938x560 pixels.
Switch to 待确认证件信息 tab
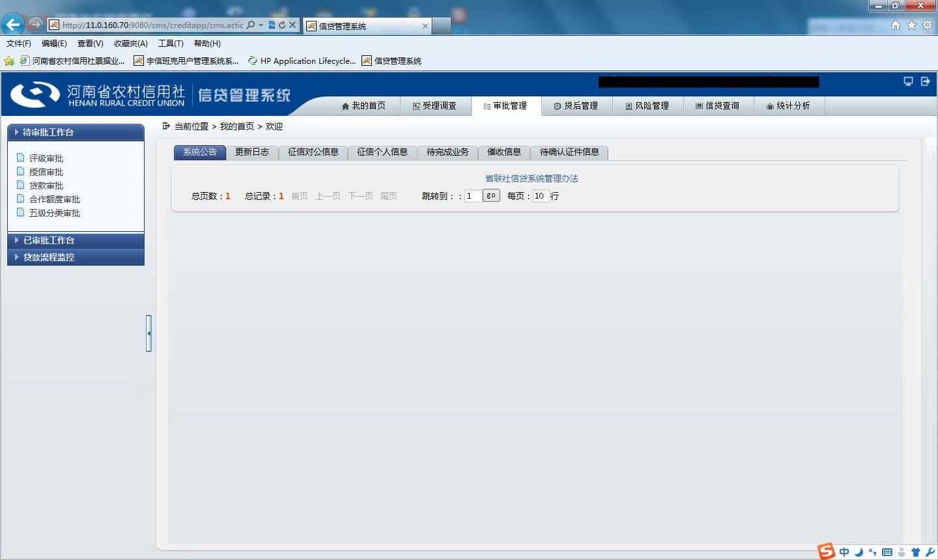click(569, 152)
